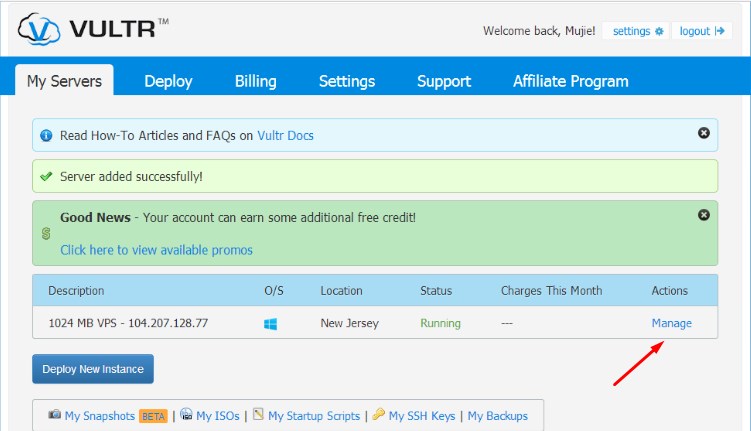Image resolution: width=751 pixels, height=431 pixels.
Task: Click the --- charges value in server row
Action: tap(507, 324)
